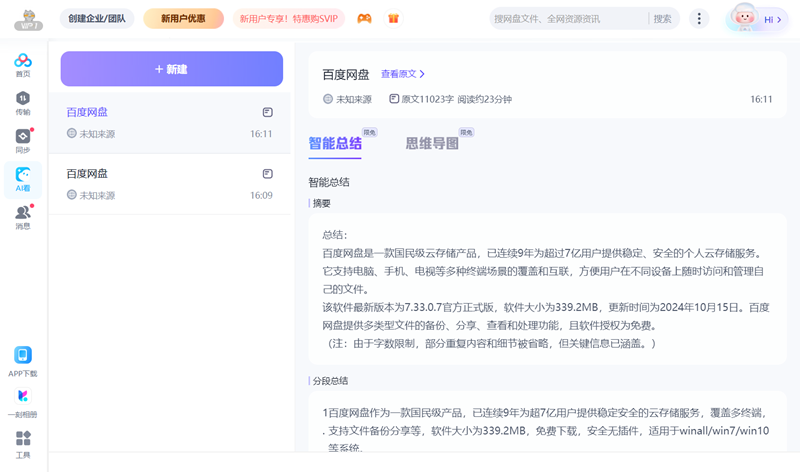Image resolution: width=800 pixels, height=472 pixels.
Task: Focus the 搜网盘文件 search field
Action: (568, 19)
